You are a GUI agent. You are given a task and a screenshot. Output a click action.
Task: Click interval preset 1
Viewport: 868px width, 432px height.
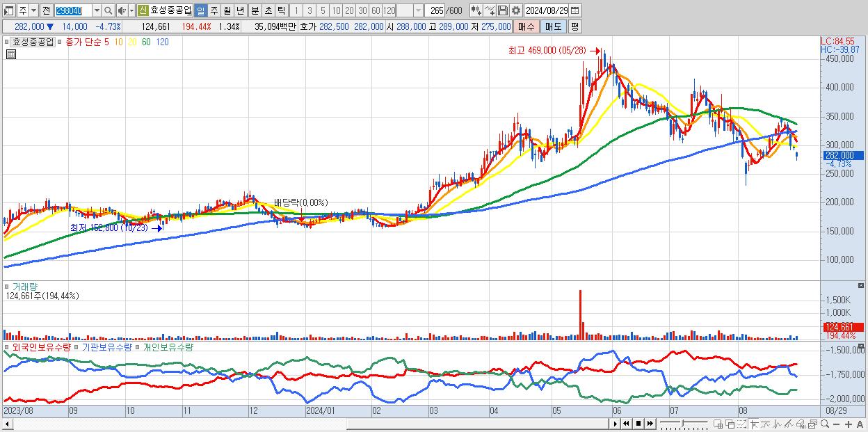296,10
